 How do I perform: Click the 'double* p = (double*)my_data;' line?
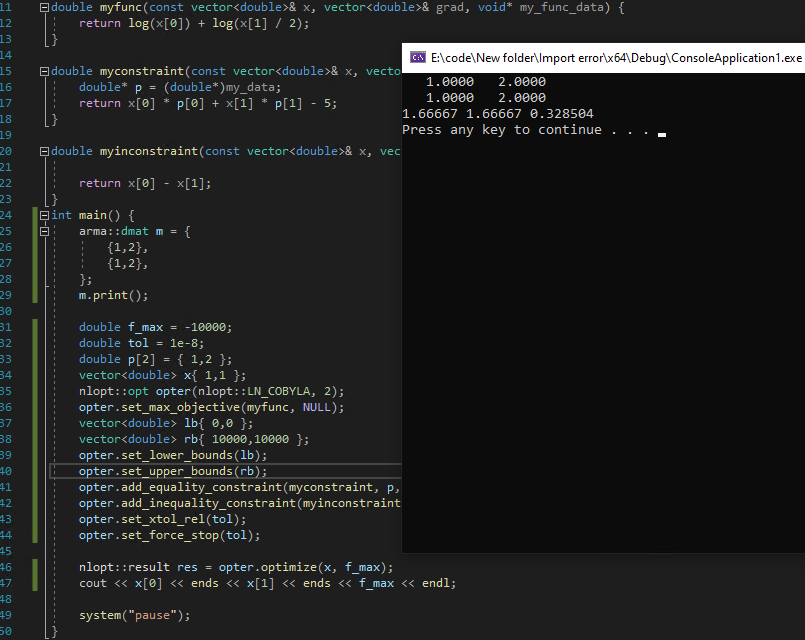pos(180,87)
